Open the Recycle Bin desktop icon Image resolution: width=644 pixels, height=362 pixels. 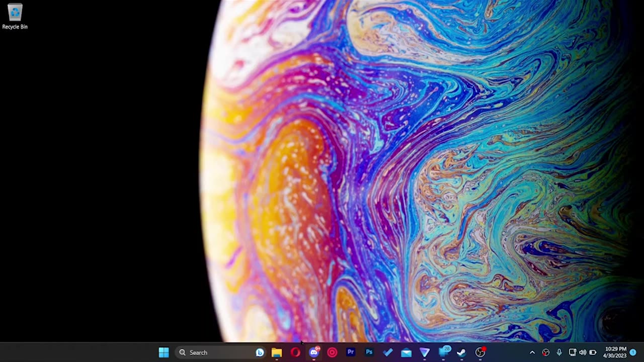tap(15, 17)
